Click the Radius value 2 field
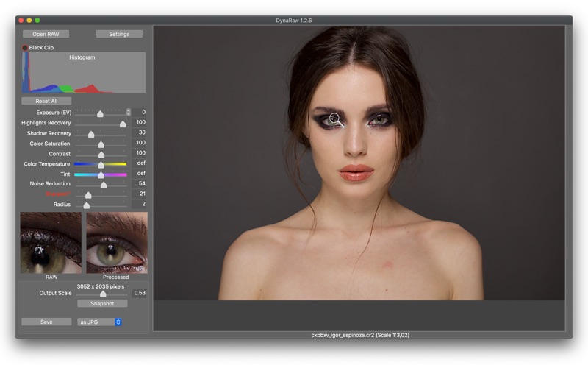The image size is (588, 368). (x=140, y=204)
